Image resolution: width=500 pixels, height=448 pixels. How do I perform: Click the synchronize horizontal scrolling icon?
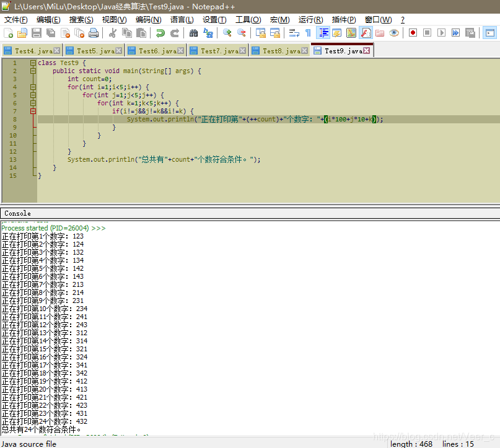pos(275,33)
